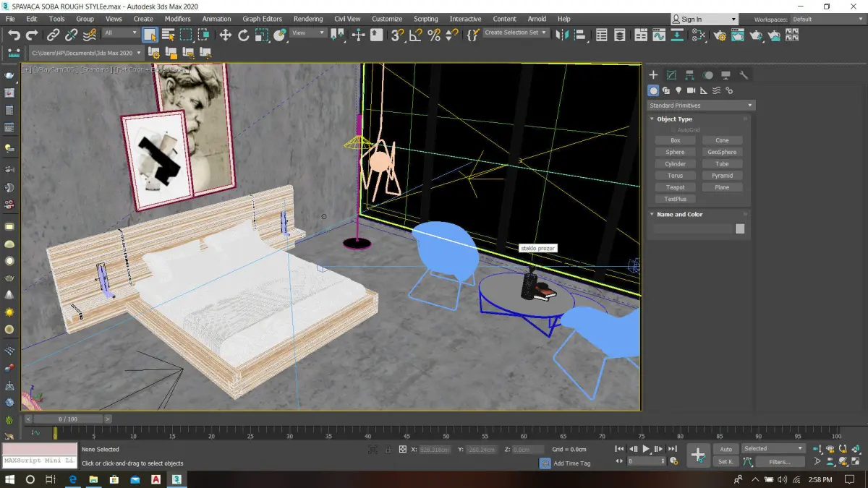Open the Standard Primitives category dropdown
The width and height of the screenshot is (868, 488).
pos(701,106)
